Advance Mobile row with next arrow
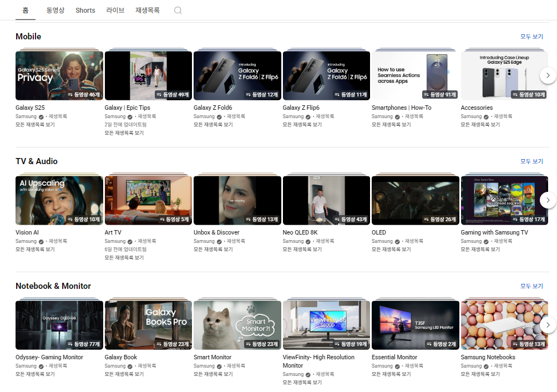This screenshot has height=392, width=557. (548, 75)
